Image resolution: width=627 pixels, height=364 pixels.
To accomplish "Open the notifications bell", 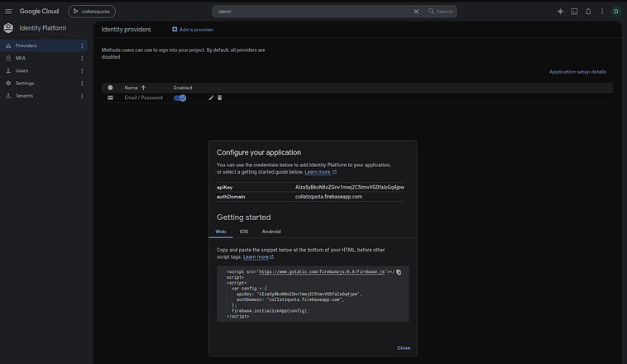I will [588, 12].
